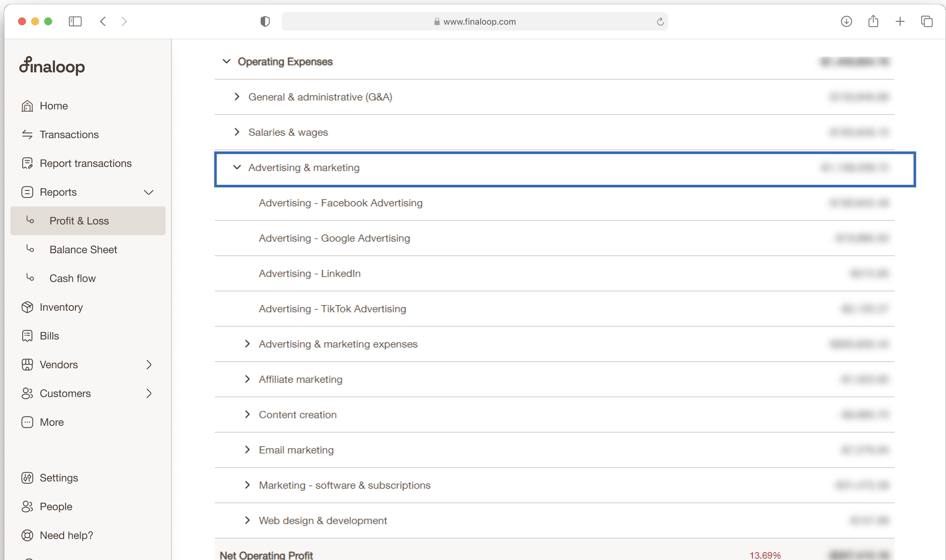Open the Need help? link
Screen dimensions: 946x560
(66, 536)
